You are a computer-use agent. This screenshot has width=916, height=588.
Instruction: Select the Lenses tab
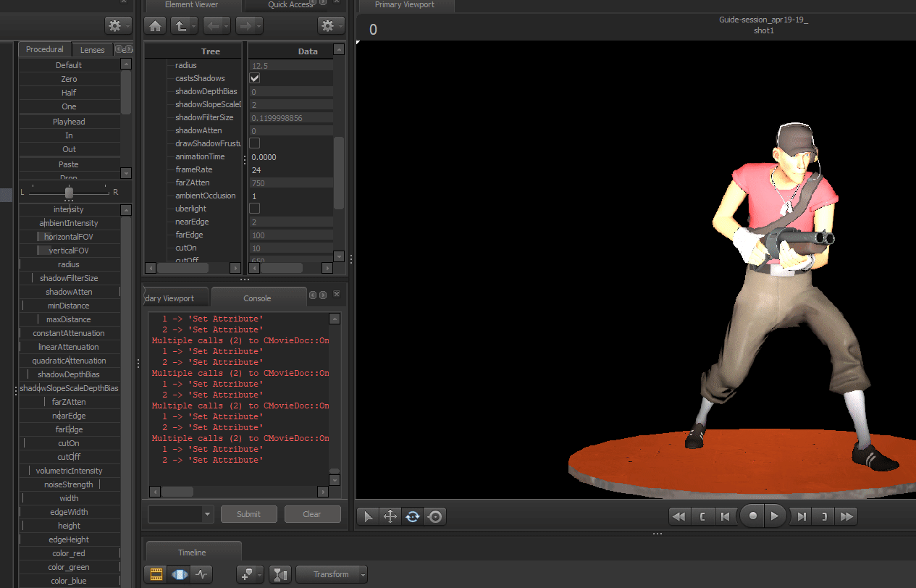[x=93, y=50]
